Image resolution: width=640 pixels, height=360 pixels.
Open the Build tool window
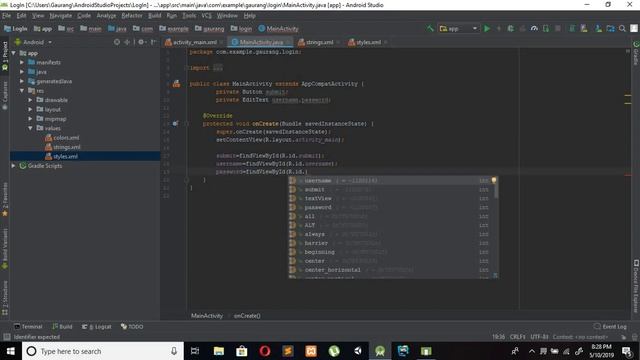coord(62,327)
